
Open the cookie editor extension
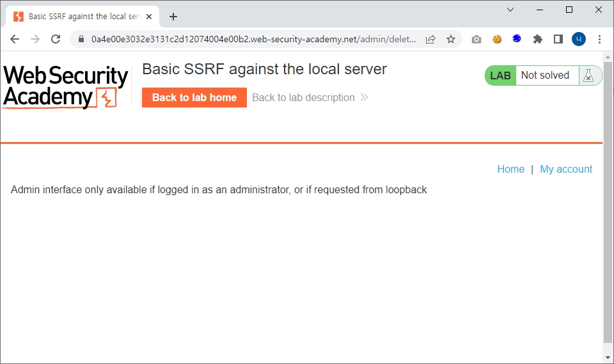(x=497, y=39)
